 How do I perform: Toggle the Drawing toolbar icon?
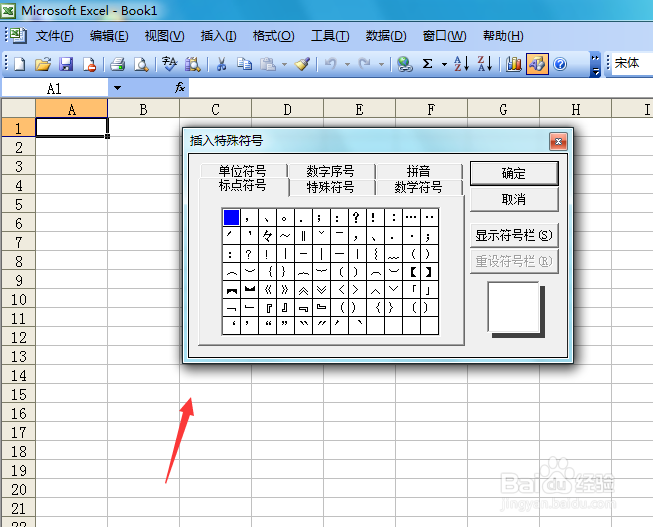[537, 64]
